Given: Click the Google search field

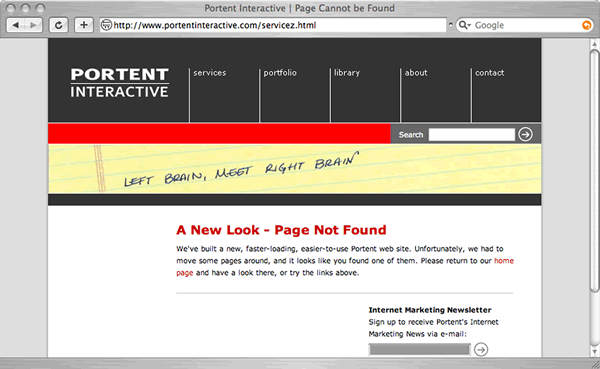Looking at the screenshot, I should point(524,25).
